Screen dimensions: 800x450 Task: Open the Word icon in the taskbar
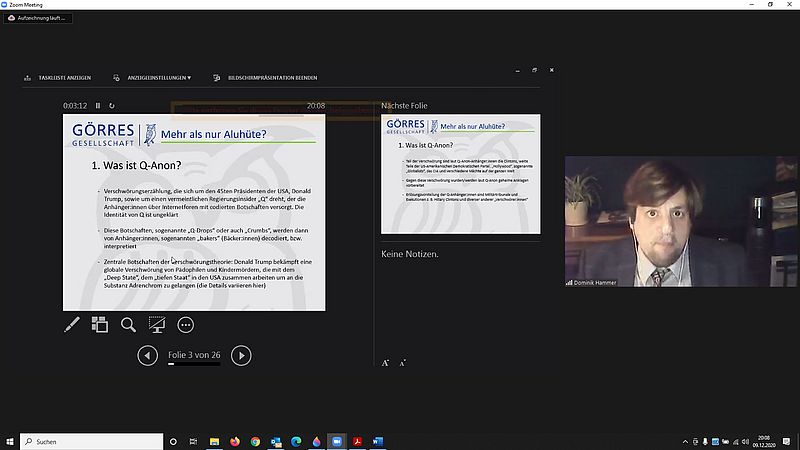pyautogui.click(x=378, y=441)
